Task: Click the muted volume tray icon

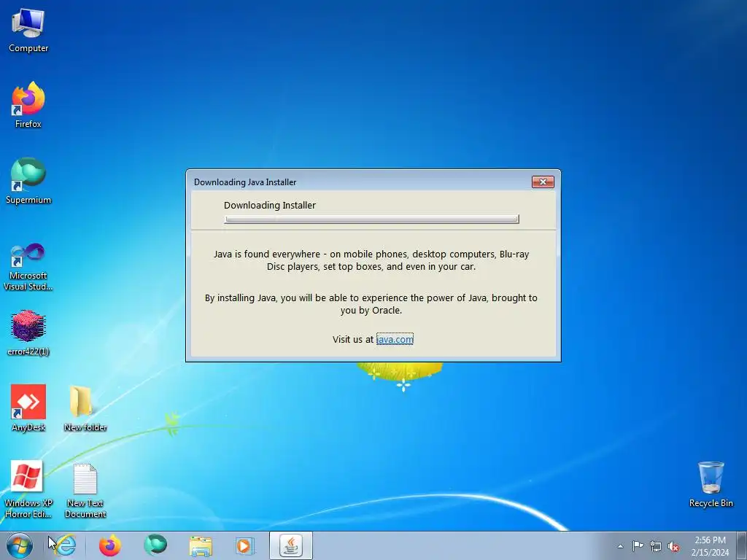Action: pyautogui.click(x=673, y=546)
